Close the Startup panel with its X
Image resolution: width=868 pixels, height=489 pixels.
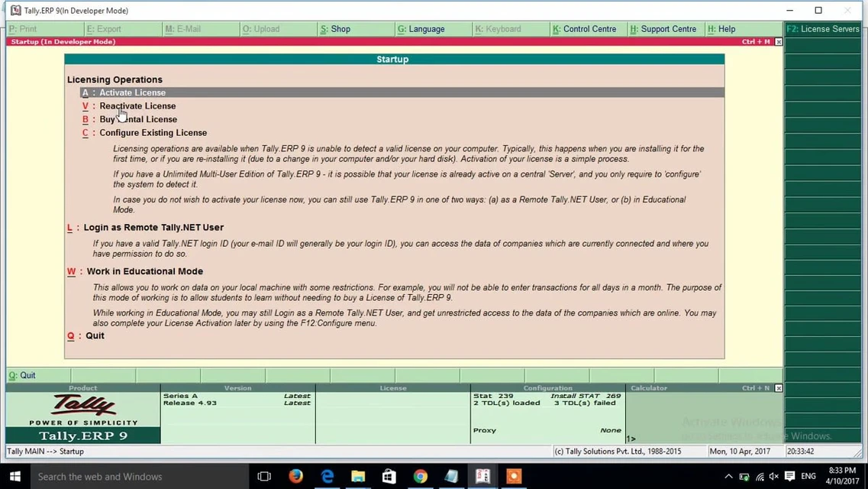778,42
